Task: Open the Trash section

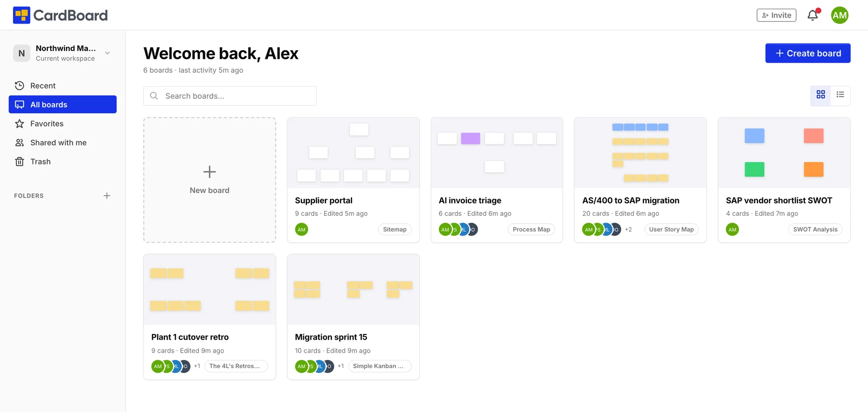Action: pyautogui.click(x=63, y=162)
